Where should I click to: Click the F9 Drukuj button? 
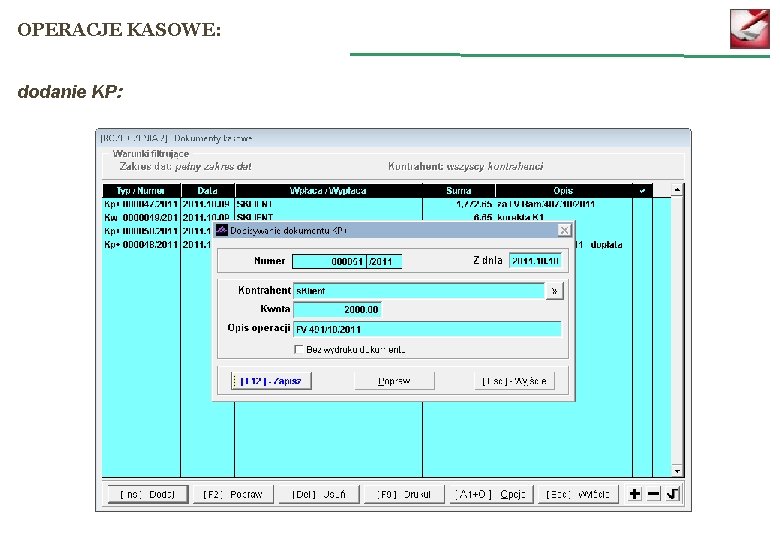point(404,494)
